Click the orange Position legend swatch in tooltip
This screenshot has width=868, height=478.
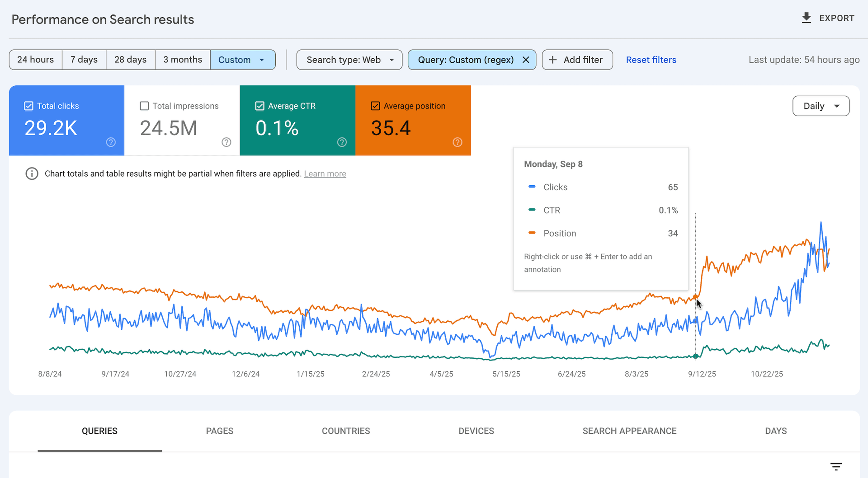[532, 233]
